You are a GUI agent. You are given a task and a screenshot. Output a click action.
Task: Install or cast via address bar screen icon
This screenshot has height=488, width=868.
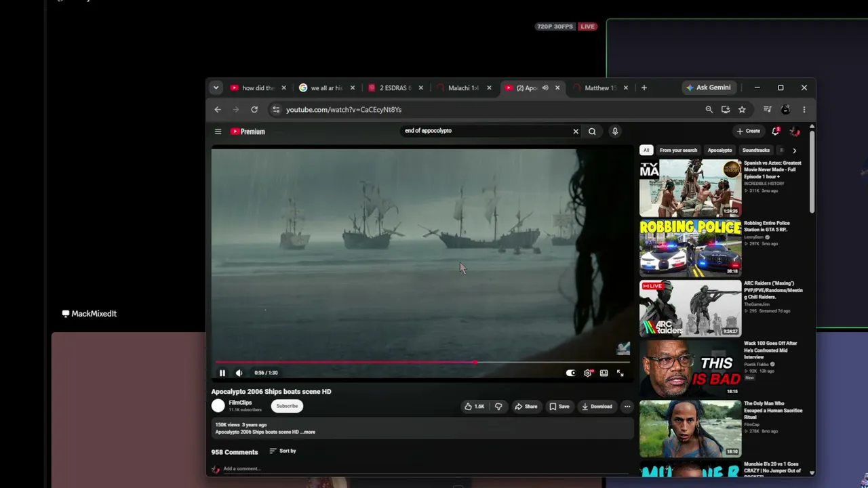click(726, 110)
